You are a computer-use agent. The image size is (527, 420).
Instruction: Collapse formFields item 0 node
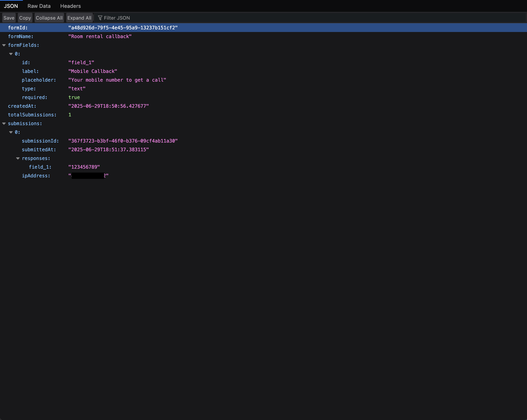11,54
